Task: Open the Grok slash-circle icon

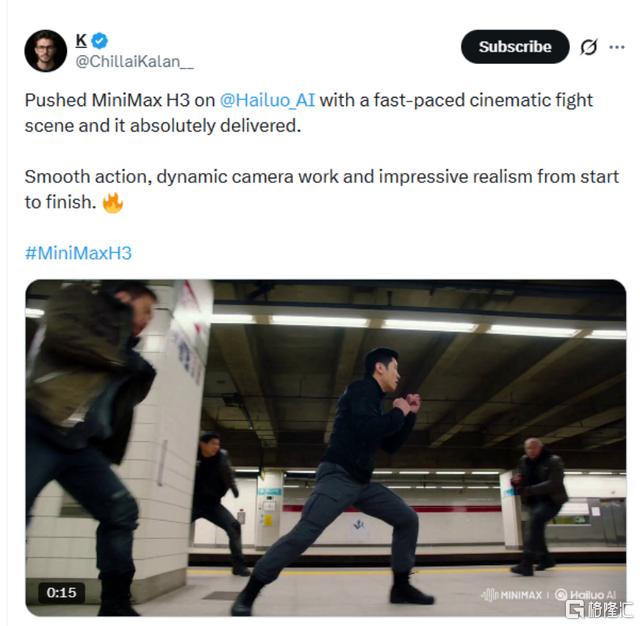Action: pos(589,47)
